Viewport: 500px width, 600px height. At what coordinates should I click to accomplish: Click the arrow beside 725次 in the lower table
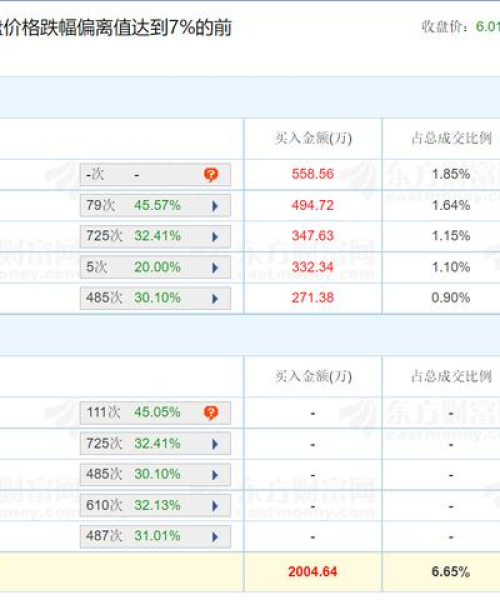coord(215,444)
